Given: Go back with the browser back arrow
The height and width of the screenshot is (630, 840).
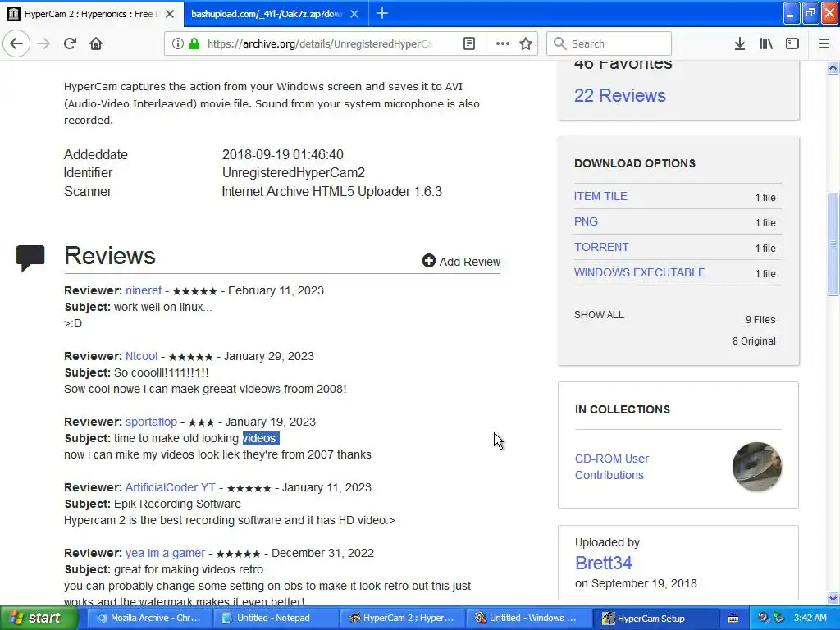Looking at the screenshot, I should click(x=16, y=43).
